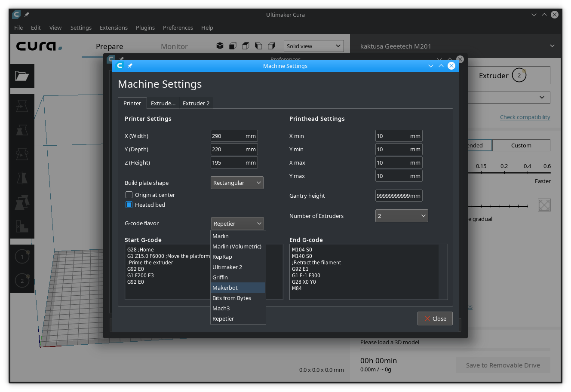Choose Bits from Bytes flavor option

tap(238, 298)
